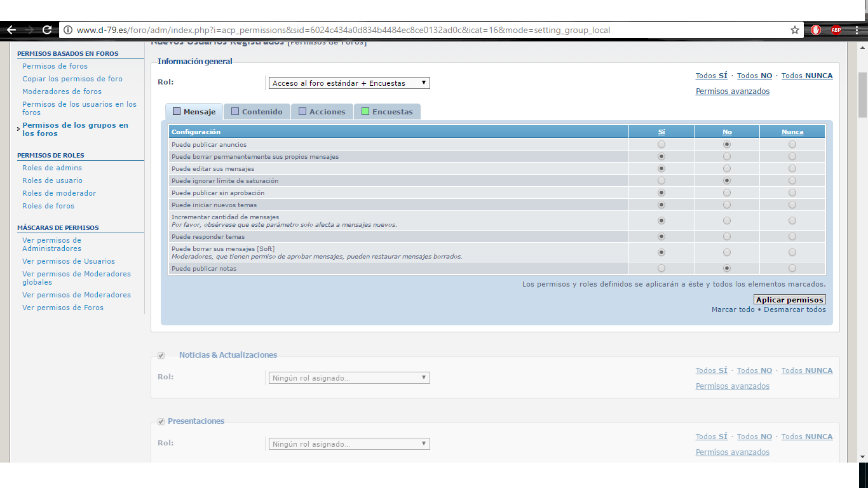This screenshot has width=868, height=488.
Task: Set 'Puede publicar anuncios' to Sí
Action: [x=661, y=144]
